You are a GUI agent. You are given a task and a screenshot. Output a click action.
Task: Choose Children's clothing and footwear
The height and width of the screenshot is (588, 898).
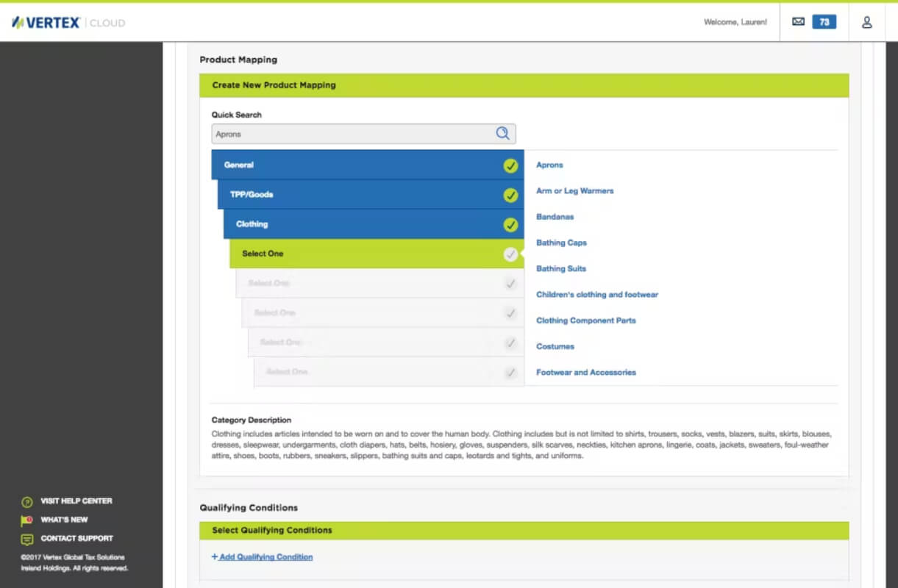pos(597,295)
